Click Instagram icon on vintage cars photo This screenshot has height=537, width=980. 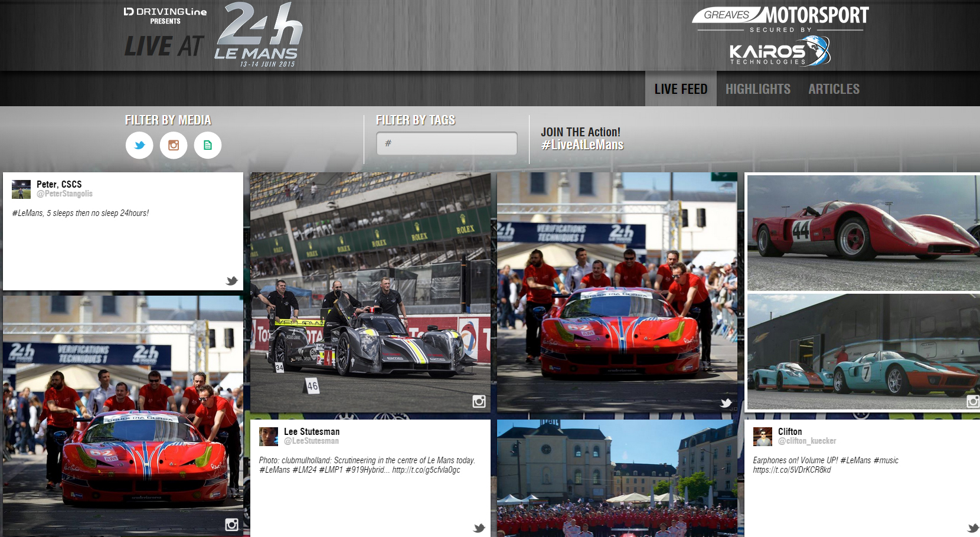click(x=972, y=402)
